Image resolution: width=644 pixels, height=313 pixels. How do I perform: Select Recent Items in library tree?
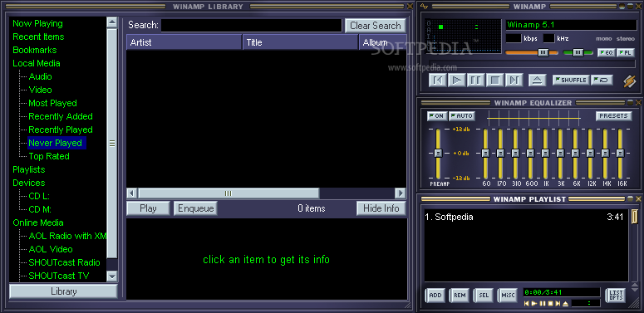pyautogui.click(x=38, y=37)
